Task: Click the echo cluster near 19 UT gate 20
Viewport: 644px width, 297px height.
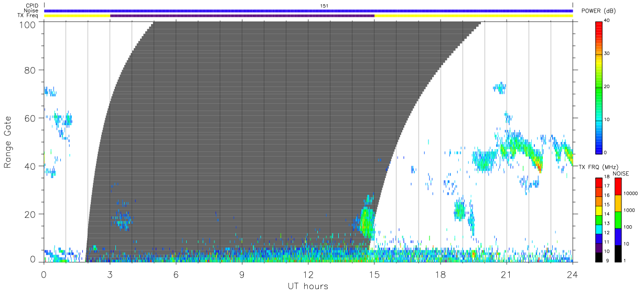Action: [460, 210]
